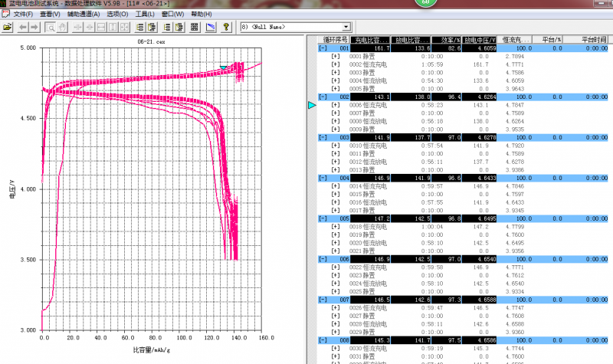Collapse cycle 003 row
The width and height of the screenshot is (613, 364).
[x=323, y=138]
